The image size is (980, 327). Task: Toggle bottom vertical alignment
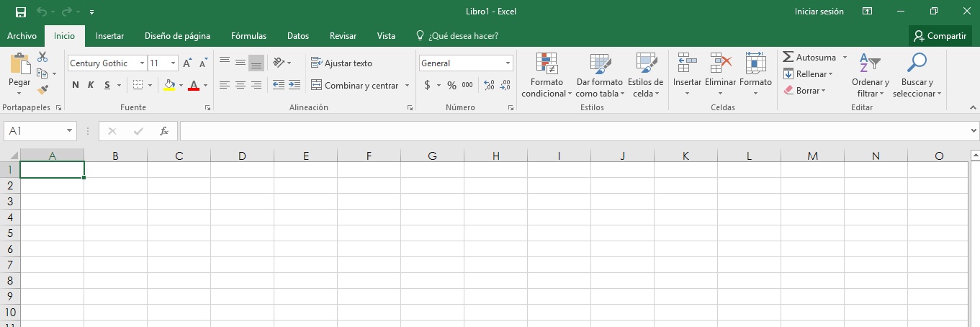(256, 63)
